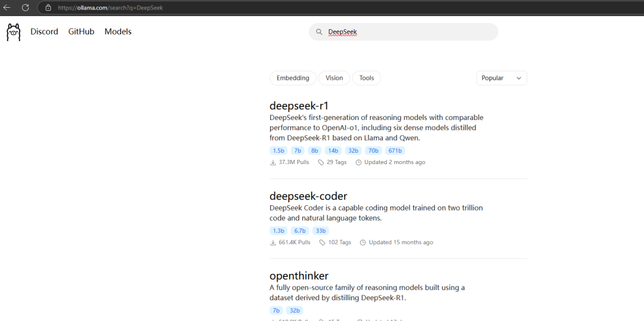The image size is (644, 321).
Task: Select the 14b tag of deepseek-r1
Action: [333, 151]
